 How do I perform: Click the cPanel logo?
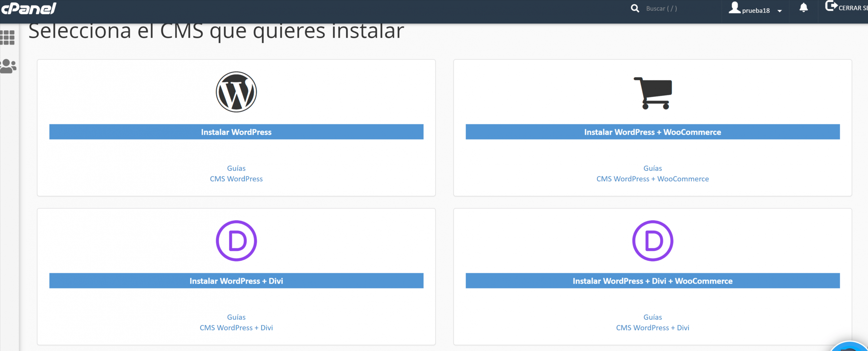29,8
